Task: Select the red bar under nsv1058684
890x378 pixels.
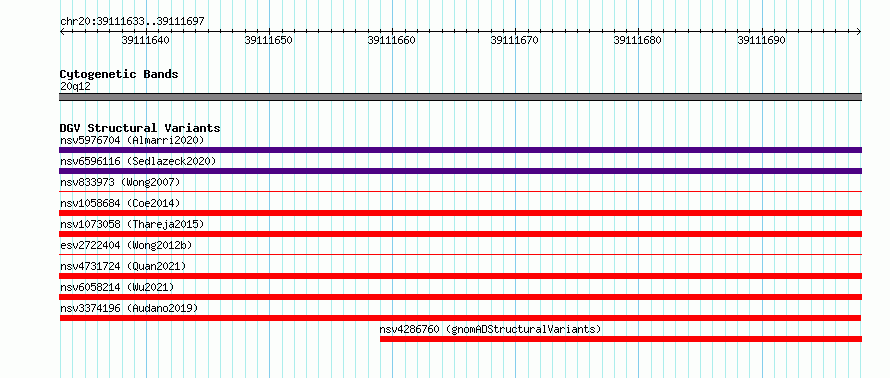Action: point(460,213)
